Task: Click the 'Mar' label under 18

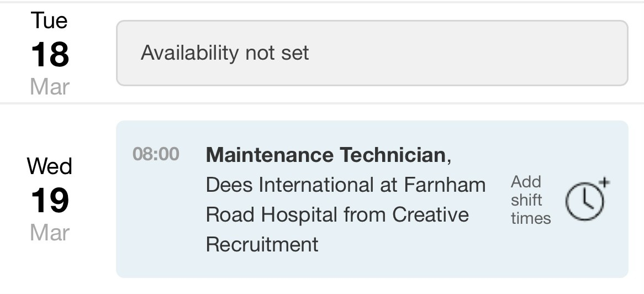Action: click(x=50, y=87)
